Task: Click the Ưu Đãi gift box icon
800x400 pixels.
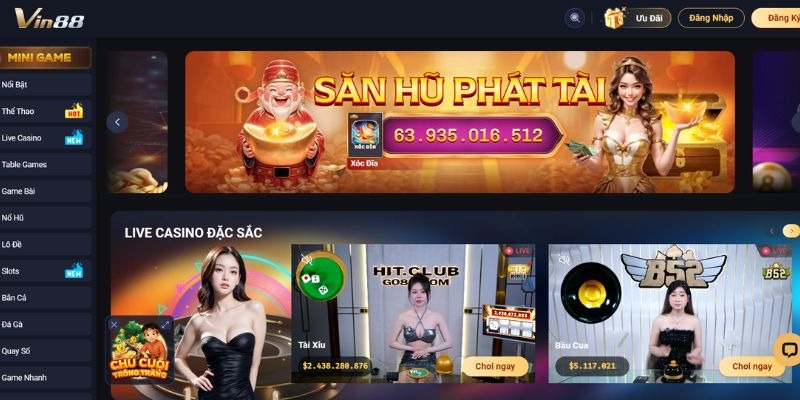Action: (613, 18)
